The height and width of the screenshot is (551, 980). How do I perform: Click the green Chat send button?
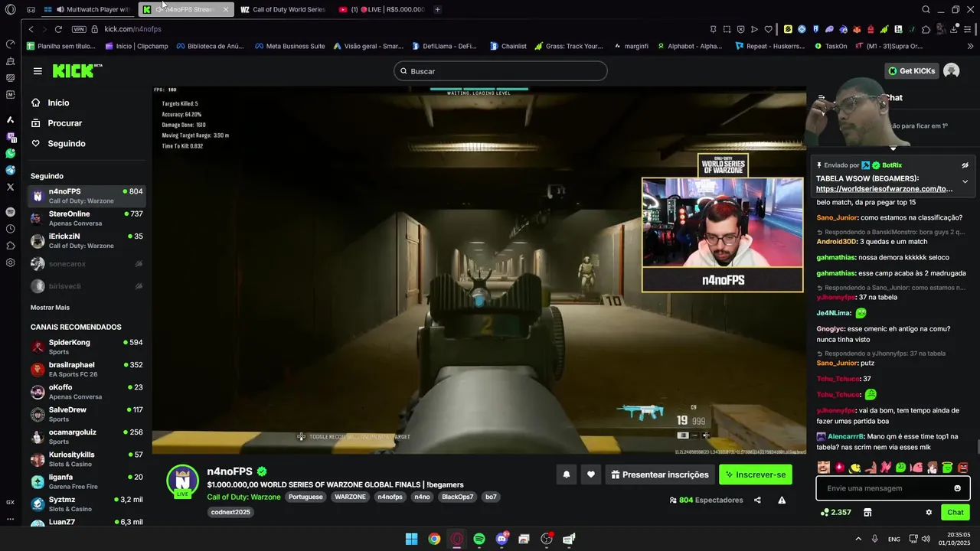tap(955, 512)
